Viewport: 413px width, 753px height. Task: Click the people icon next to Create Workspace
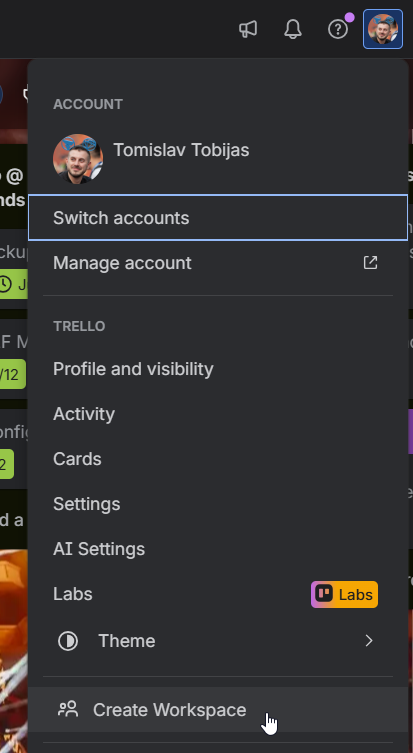point(68,709)
